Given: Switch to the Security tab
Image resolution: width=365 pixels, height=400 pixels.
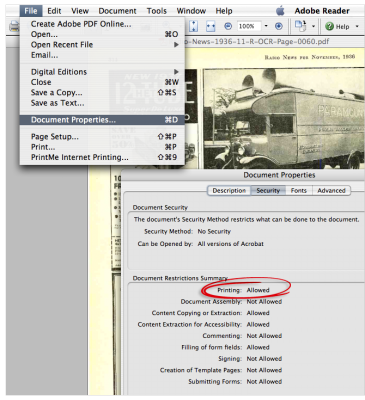Looking at the screenshot, I should click(x=268, y=190).
